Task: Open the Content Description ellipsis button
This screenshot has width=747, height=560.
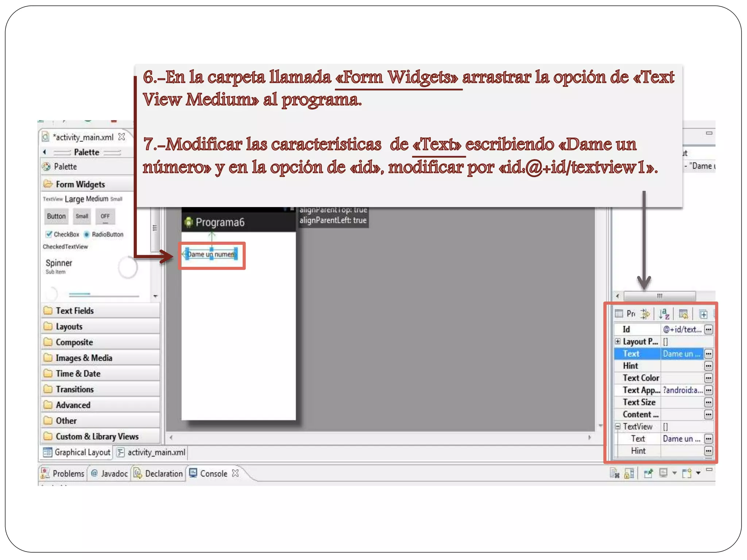Action: click(708, 415)
